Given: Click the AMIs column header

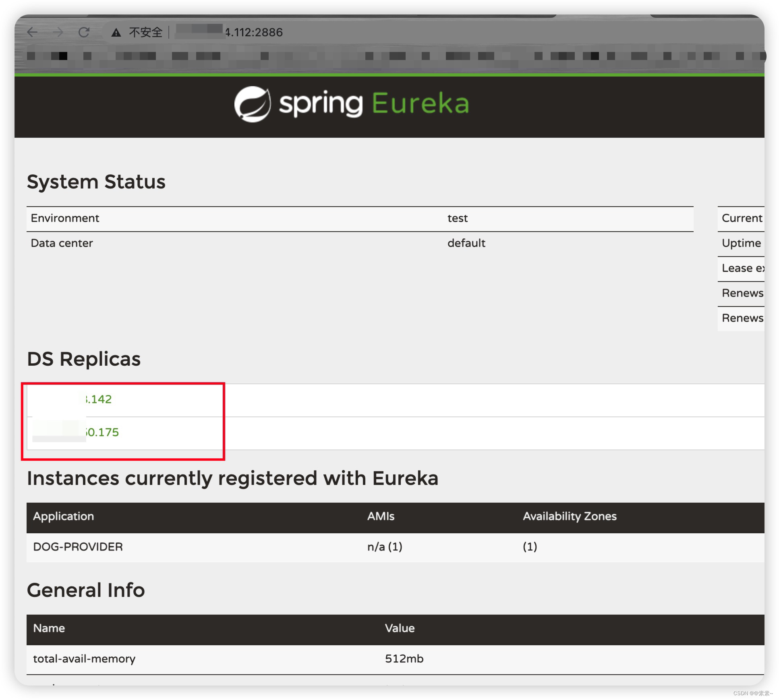Looking at the screenshot, I should pyautogui.click(x=381, y=516).
